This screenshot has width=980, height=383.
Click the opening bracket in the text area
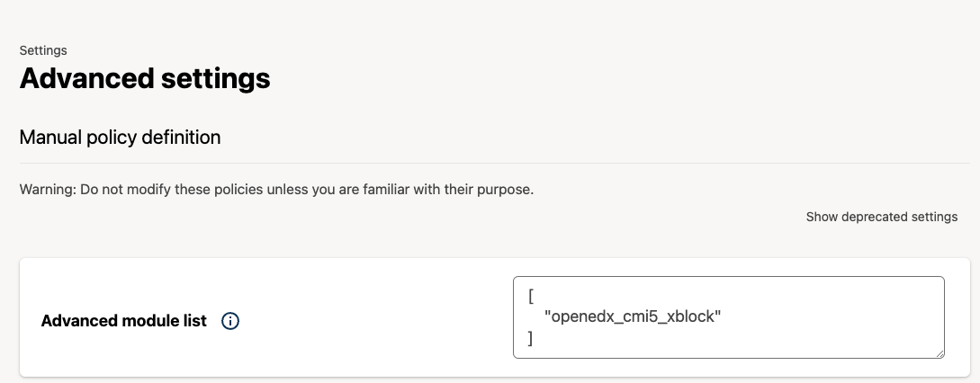tap(532, 295)
